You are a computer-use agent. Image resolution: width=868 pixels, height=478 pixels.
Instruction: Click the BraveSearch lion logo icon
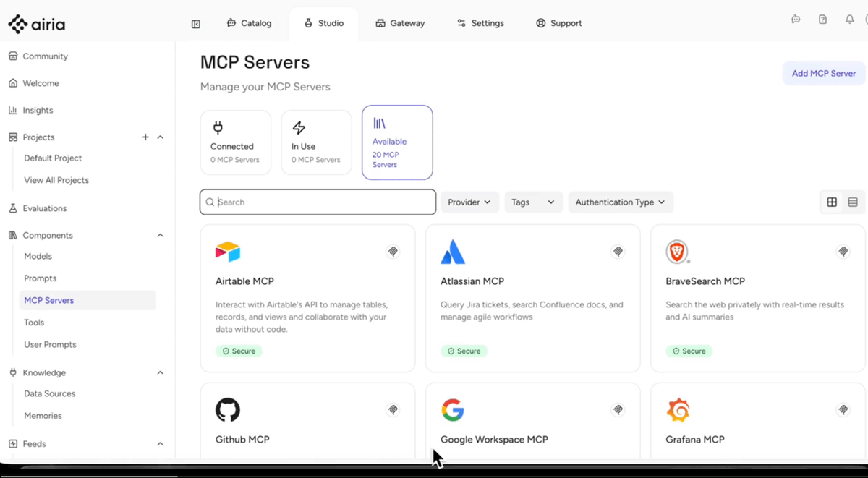click(678, 252)
